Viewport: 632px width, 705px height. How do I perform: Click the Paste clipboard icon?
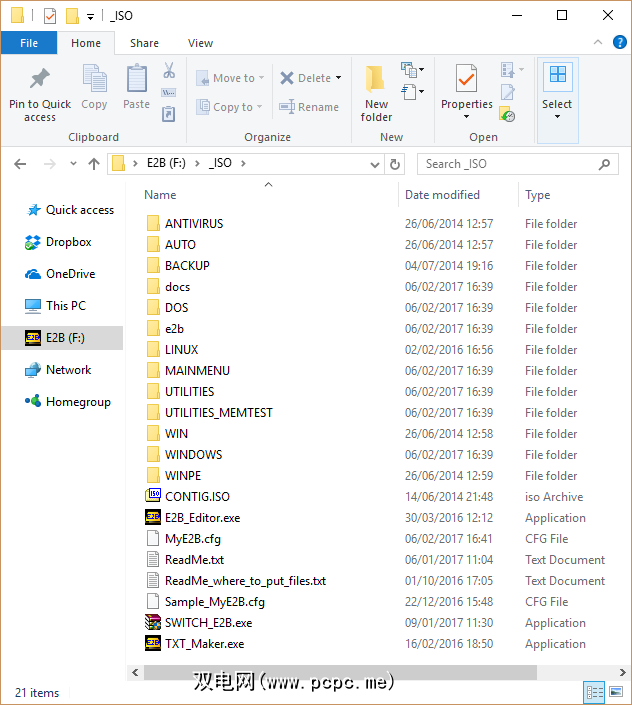tap(137, 78)
